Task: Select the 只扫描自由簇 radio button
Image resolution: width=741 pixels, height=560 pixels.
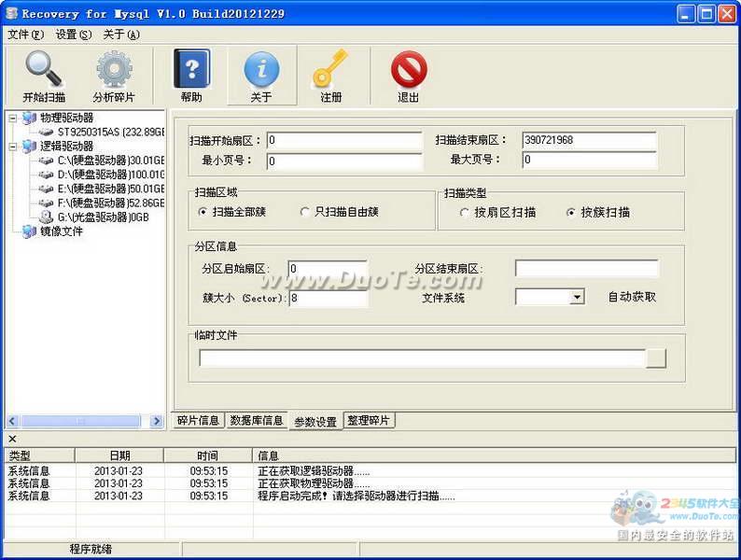Action: (x=305, y=212)
